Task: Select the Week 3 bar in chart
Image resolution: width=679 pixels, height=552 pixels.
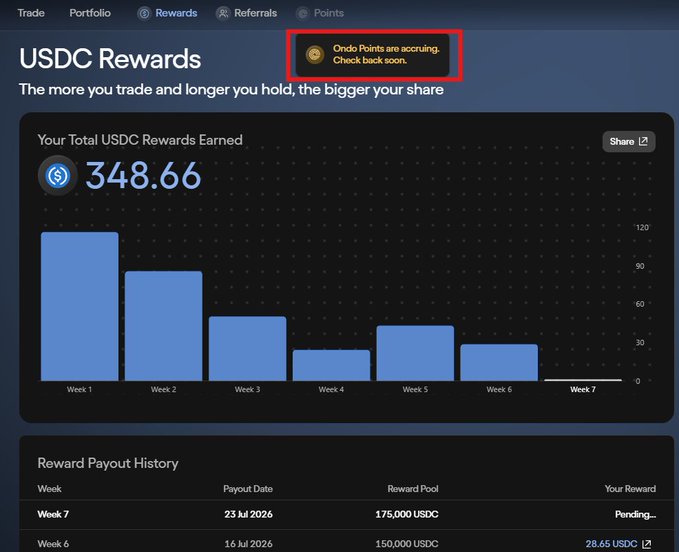Action: [248, 349]
